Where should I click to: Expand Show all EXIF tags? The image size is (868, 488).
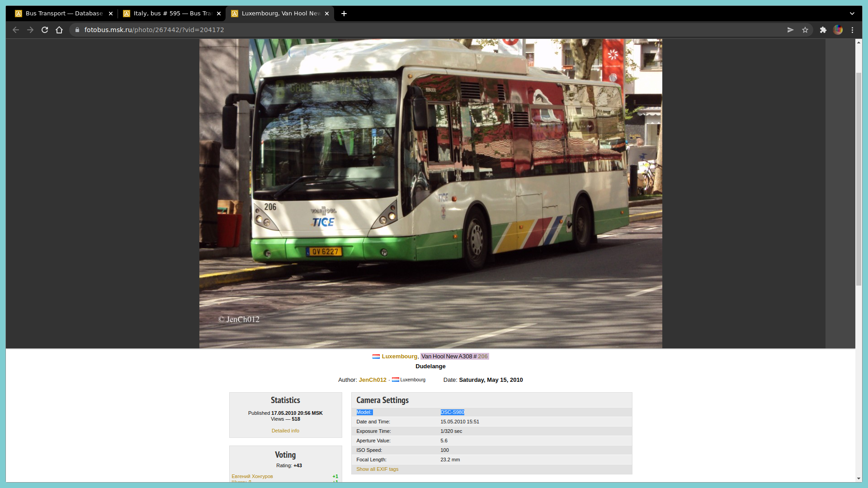tap(377, 469)
